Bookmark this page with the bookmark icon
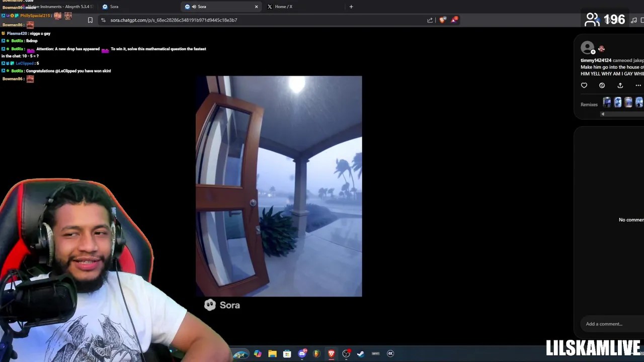The height and width of the screenshot is (362, 644). coord(90,20)
